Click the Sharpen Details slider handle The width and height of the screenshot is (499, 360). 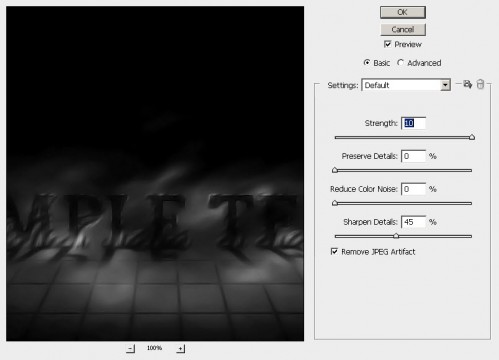[396, 236]
